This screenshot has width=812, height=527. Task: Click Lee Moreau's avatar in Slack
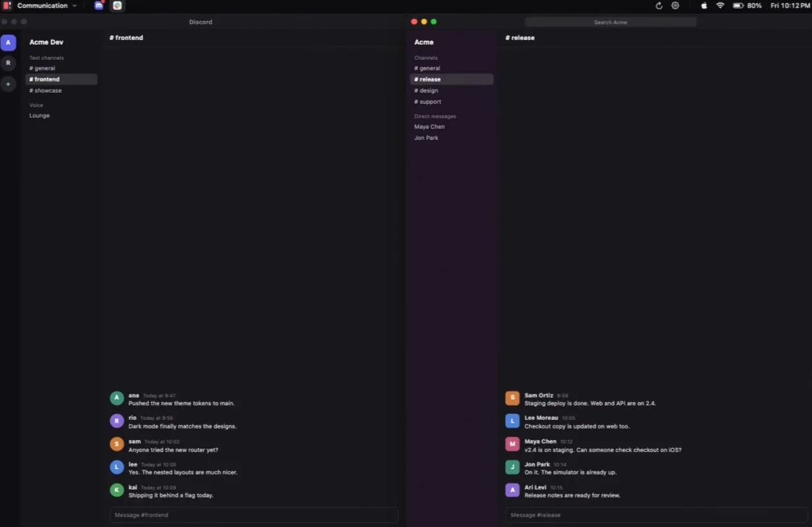(512, 421)
